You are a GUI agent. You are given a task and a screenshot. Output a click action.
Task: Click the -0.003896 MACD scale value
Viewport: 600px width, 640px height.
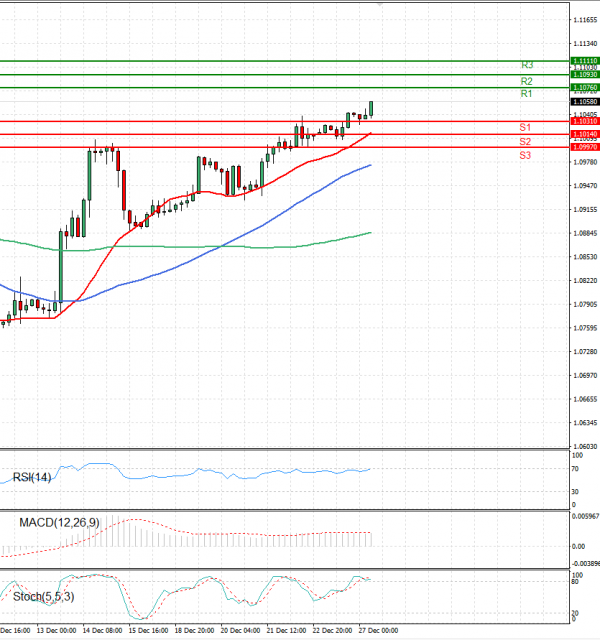[x=586, y=564]
